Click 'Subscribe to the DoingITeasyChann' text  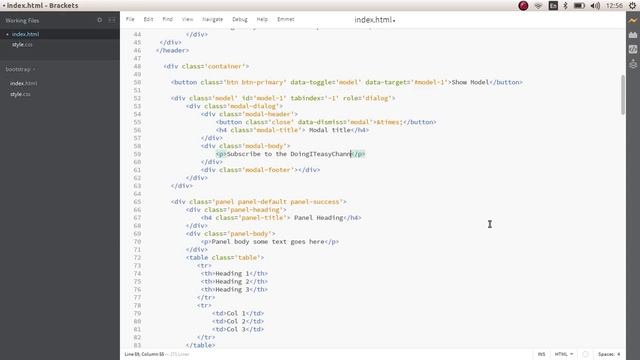coord(289,154)
